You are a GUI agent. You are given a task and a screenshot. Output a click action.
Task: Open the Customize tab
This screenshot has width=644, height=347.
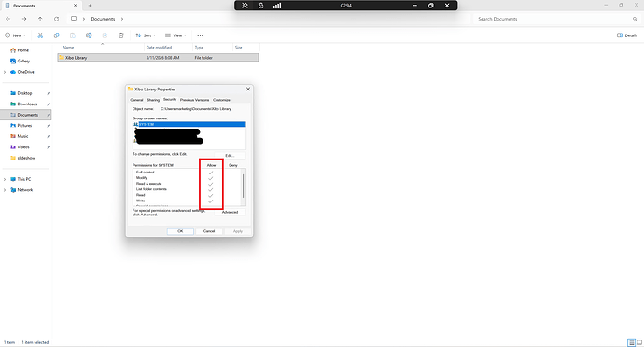tap(221, 100)
